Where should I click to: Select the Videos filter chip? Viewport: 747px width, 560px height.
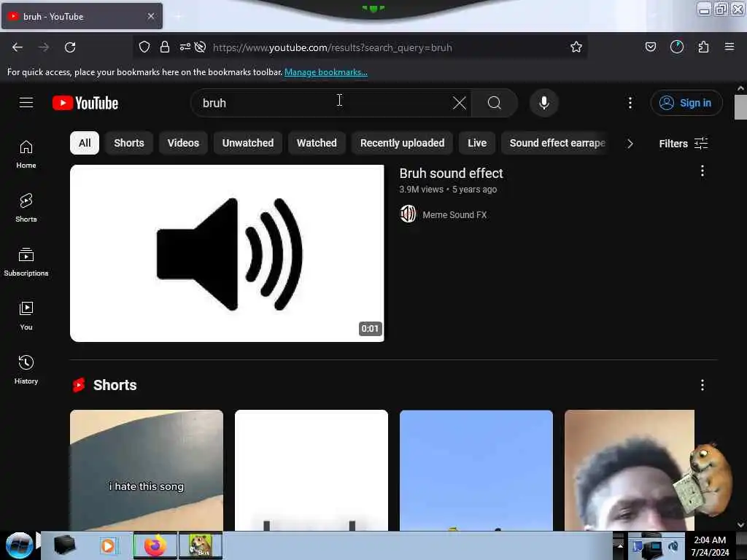(183, 143)
